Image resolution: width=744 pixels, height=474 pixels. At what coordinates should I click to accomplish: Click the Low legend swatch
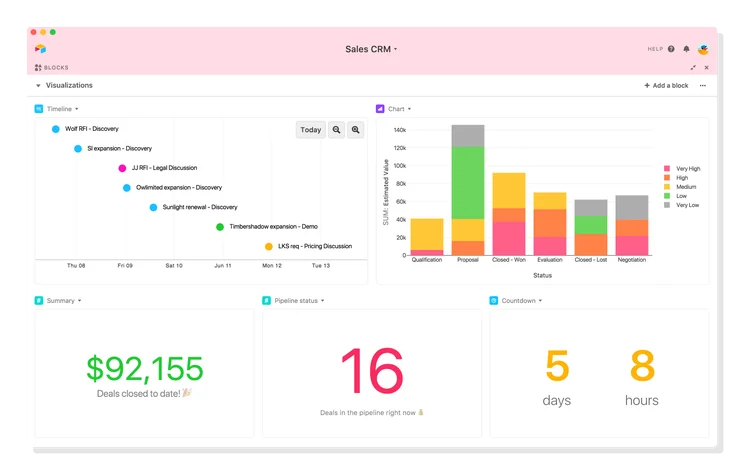[667, 195]
